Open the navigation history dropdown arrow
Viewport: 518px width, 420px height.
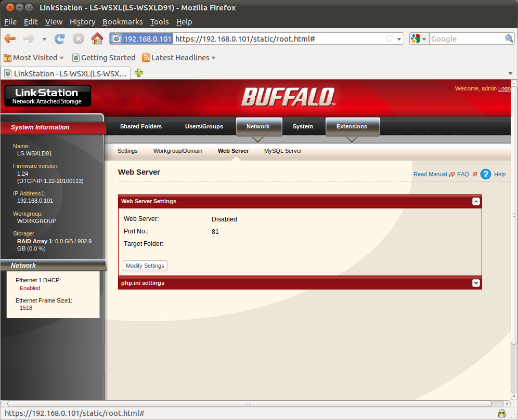click(44, 39)
